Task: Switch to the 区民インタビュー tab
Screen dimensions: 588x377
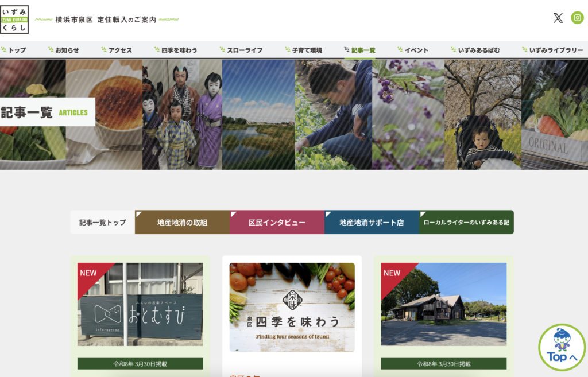Action: pos(277,222)
